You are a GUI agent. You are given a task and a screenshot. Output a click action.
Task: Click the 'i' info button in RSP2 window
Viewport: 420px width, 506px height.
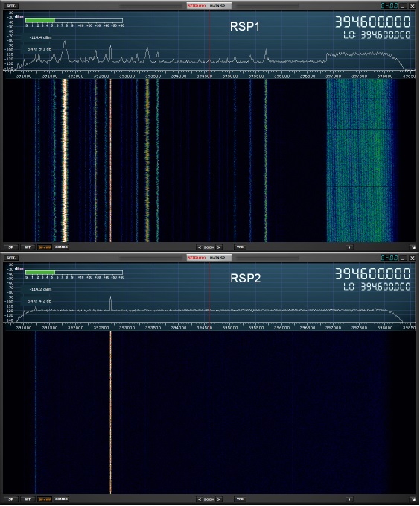pyautogui.click(x=350, y=499)
